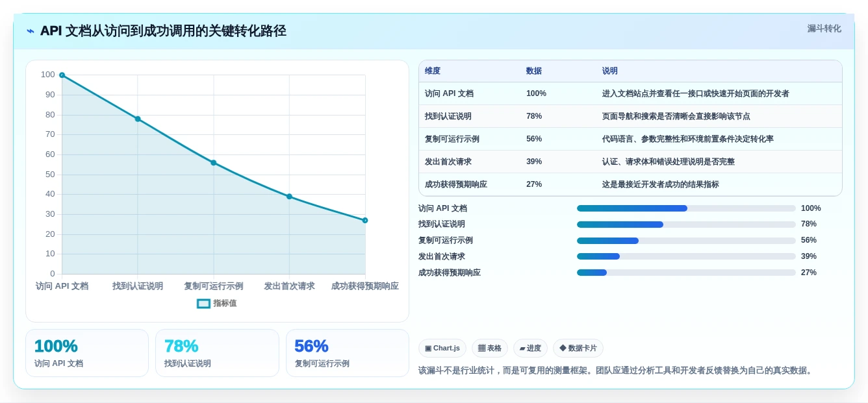Click the 数据卡片 tag chip
The width and height of the screenshot is (868, 403).
pos(578,348)
